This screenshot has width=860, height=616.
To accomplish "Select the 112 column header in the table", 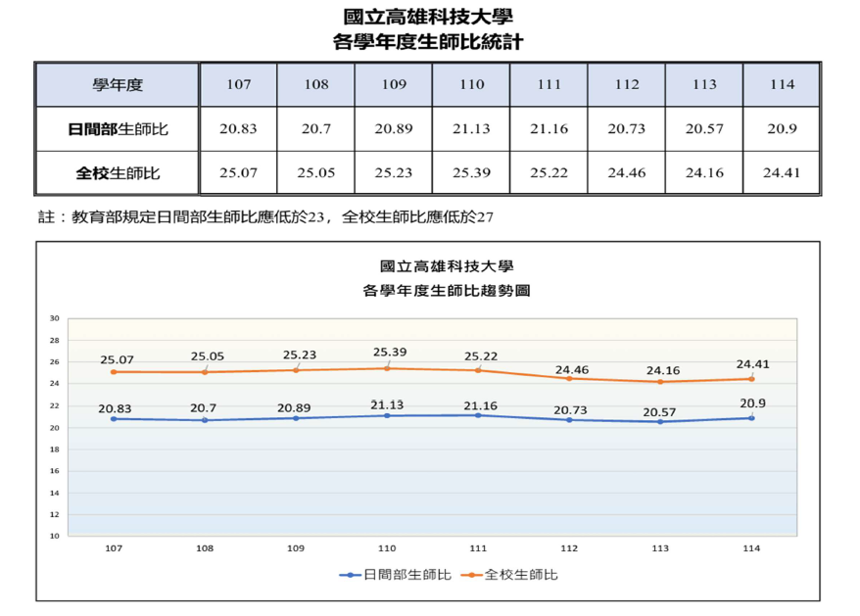I will (626, 85).
